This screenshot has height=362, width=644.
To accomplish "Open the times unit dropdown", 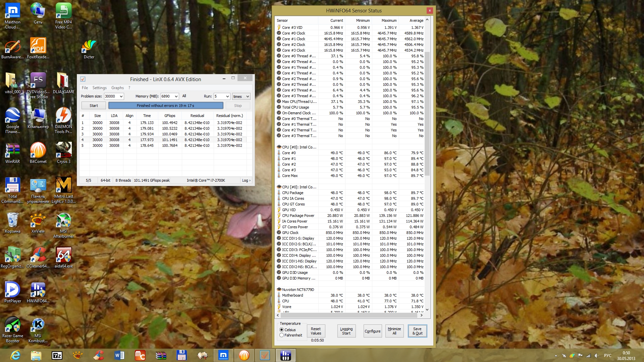I will [x=248, y=97].
